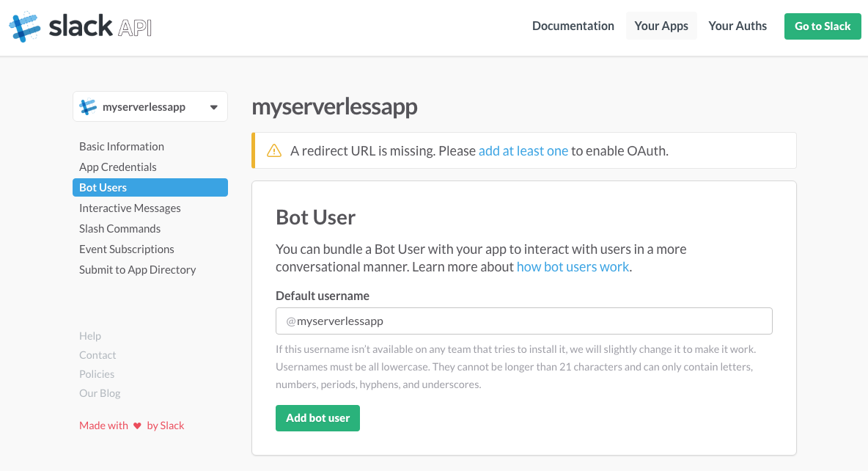868x471 pixels.
Task: Open Interactive Messages section
Action: click(x=130, y=208)
